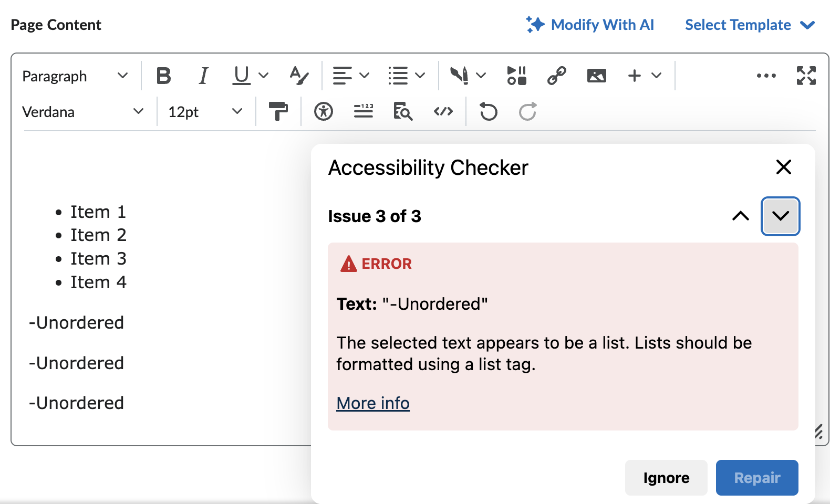Click the plus icon to insert other content

pyautogui.click(x=635, y=76)
